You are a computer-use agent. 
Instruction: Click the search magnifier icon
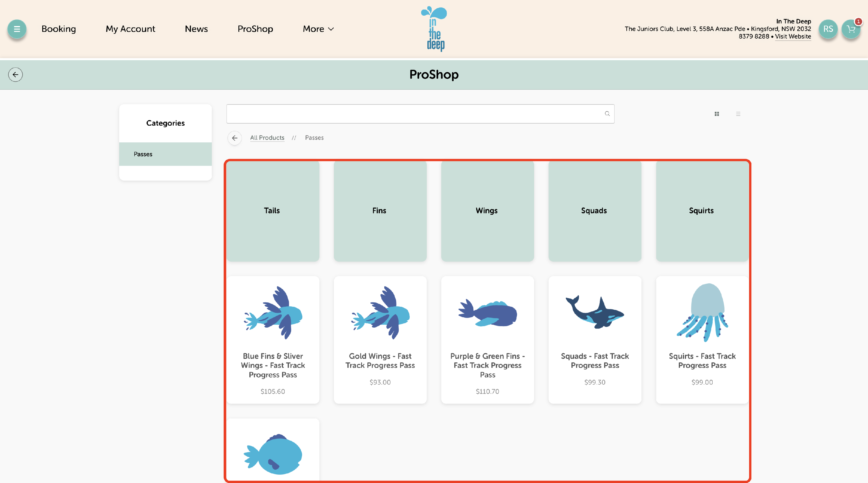point(607,114)
